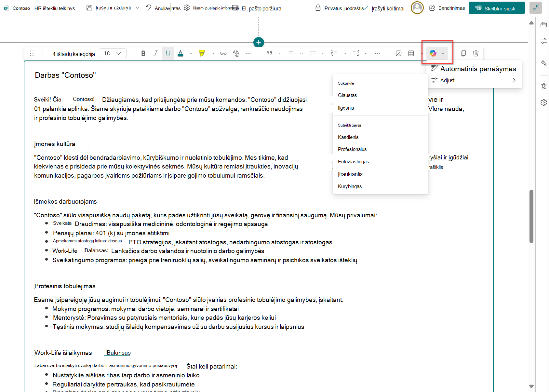Expand the line spacing dropdown
The height and width of the screenshot is (392, 549).
(x=366, y=53)
